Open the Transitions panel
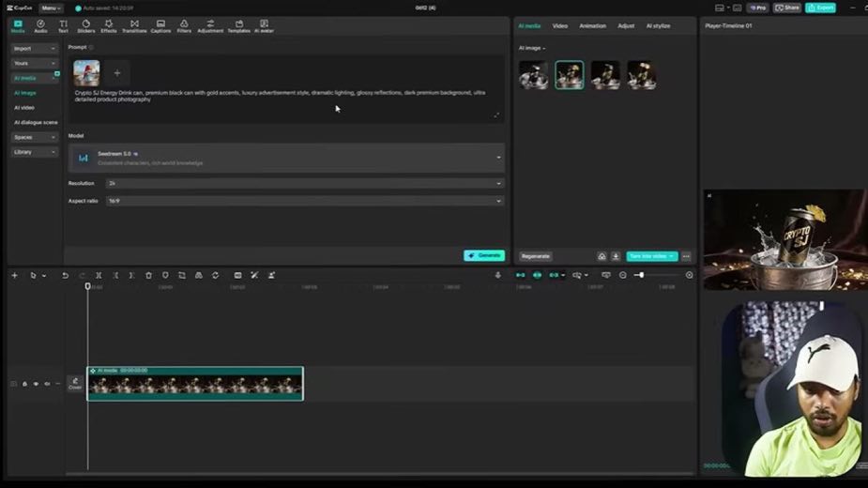This screenshot has width=868, height=488. click(134, 26)
